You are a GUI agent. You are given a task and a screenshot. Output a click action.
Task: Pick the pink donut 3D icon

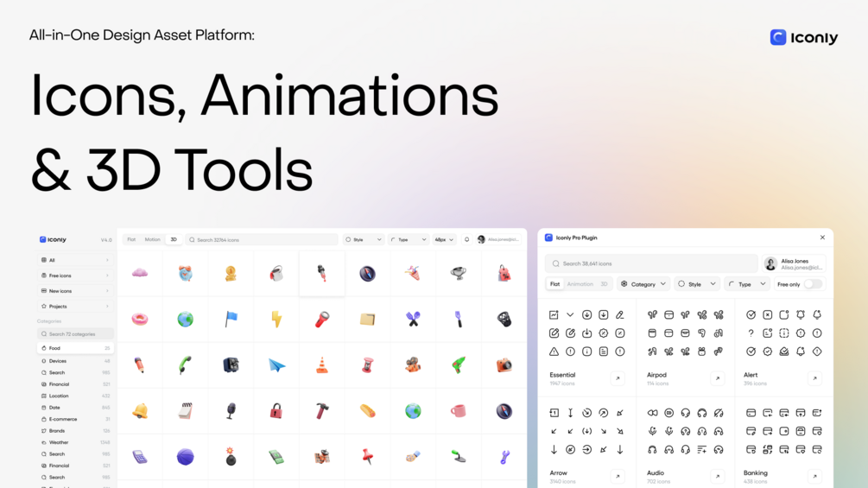[140, 320]
